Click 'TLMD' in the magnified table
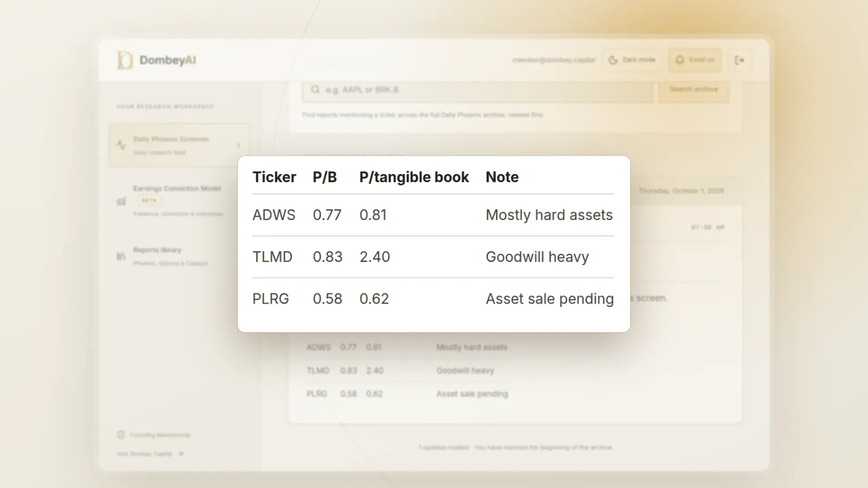Screen dimensions: 868x488 click(272, 257)
